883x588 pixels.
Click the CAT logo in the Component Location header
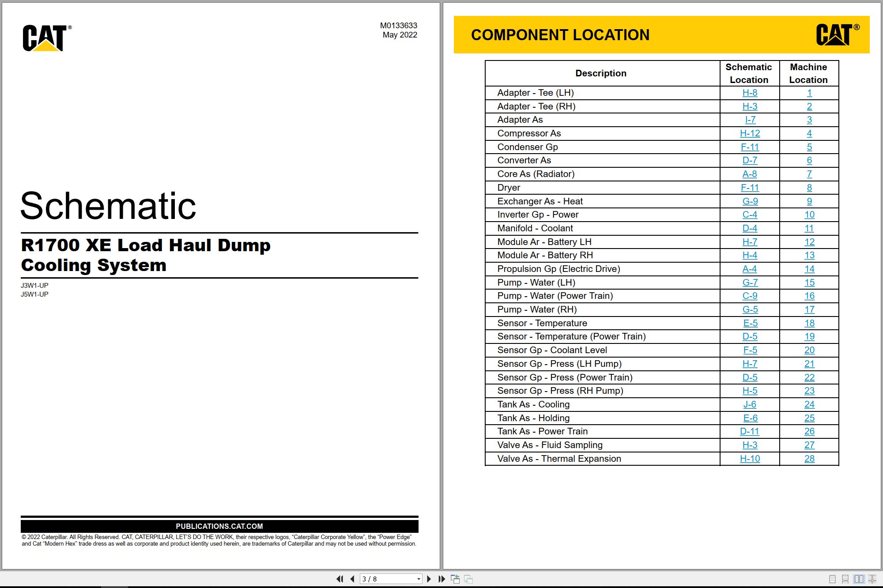838,34
